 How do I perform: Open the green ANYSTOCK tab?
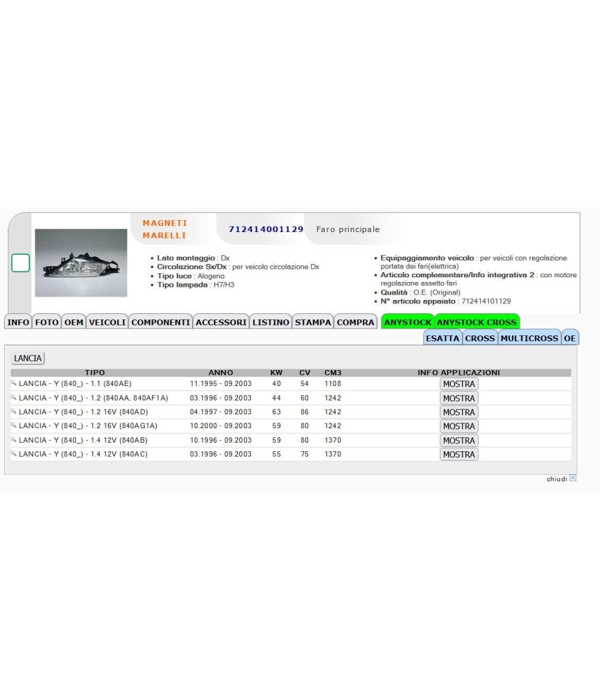coord(407,322)
